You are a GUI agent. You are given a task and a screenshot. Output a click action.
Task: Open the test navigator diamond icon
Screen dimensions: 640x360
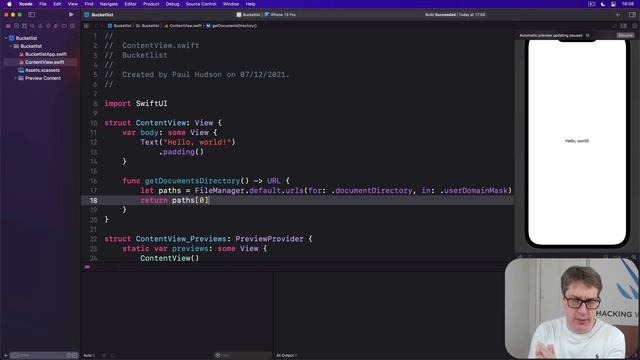click(x=48, y=26)
